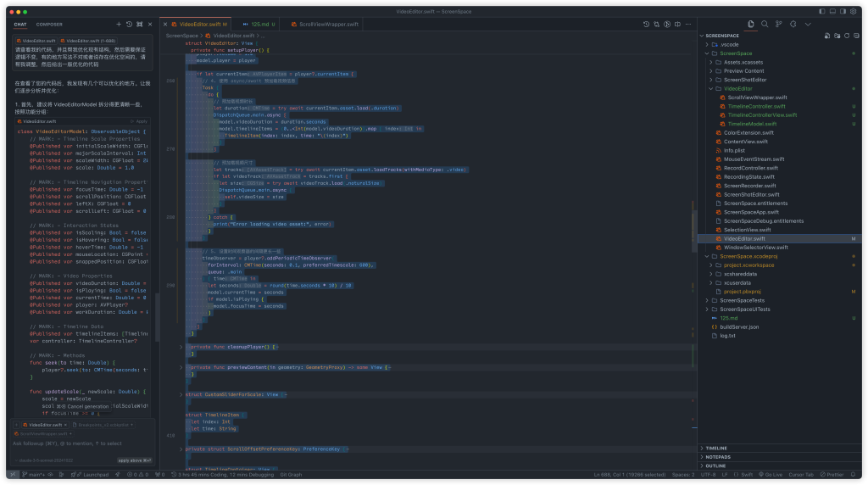Show chat history clock icon
Viewport: 868px width, 485px height.
point(129,25)
